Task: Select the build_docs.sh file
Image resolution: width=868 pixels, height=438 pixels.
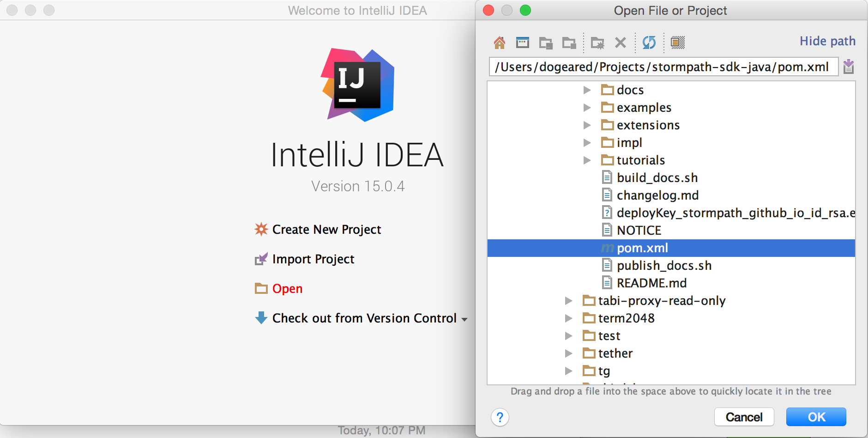Action: [657, 178]
